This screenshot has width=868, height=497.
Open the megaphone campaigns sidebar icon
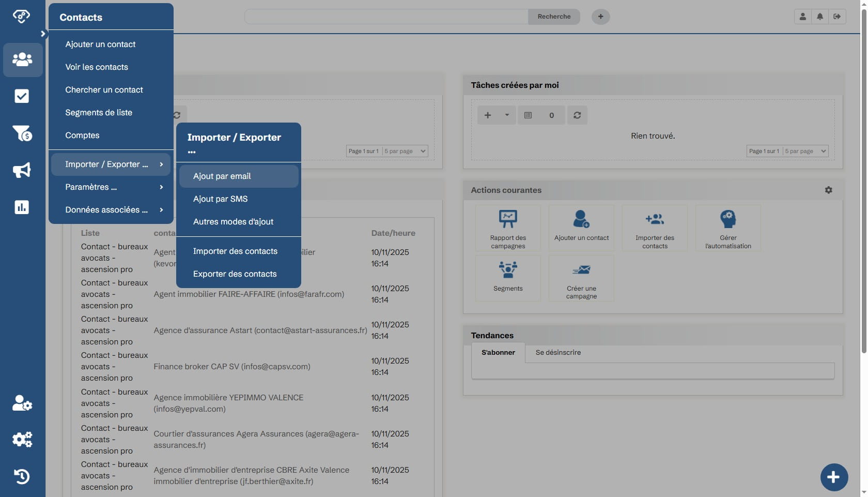tap(22, 170)
